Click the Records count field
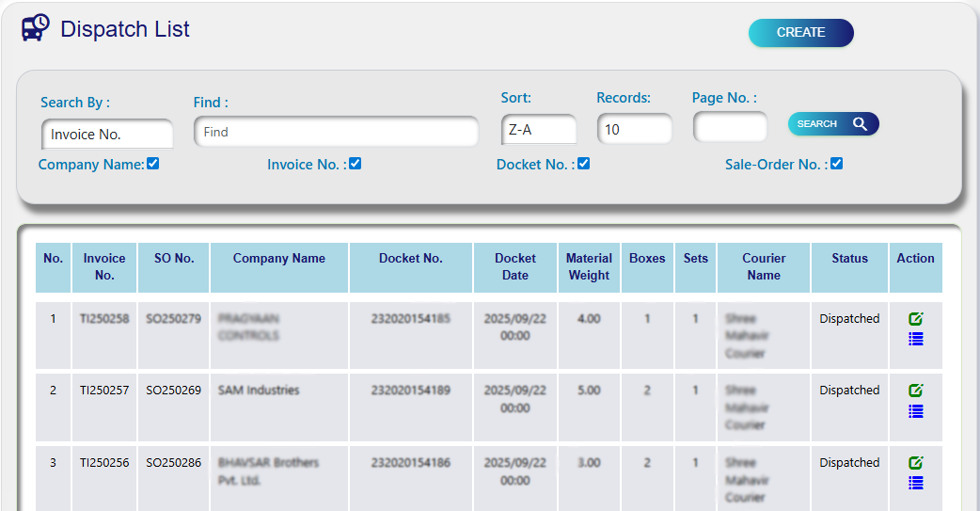980x511 pixels. (x=634, y=130)
